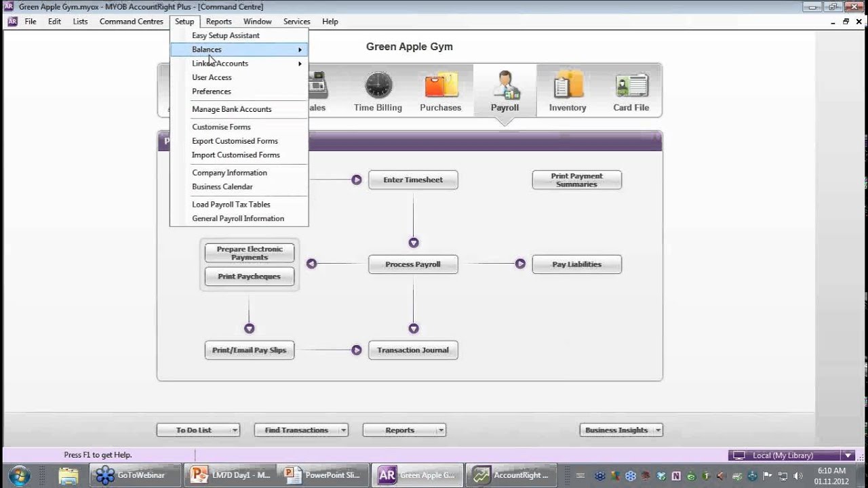Viewport: 868px width, 488px height.
Task: Open the Card File command centre icon
Action: coord(631,86)
